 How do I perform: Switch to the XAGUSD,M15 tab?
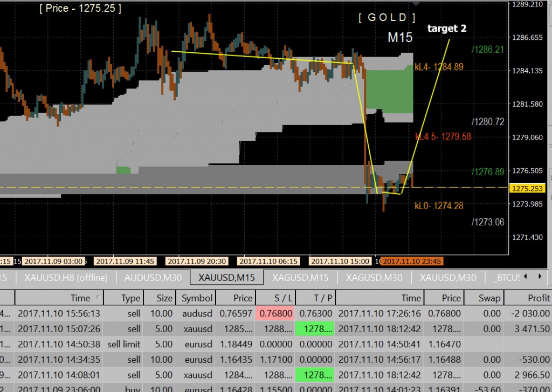(300, 278)
